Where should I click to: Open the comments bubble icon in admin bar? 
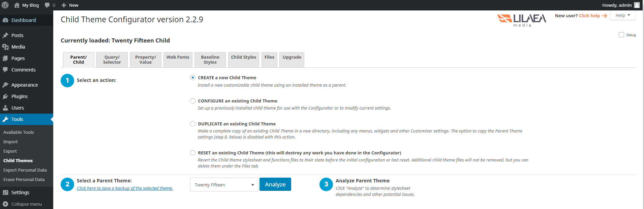47,5
